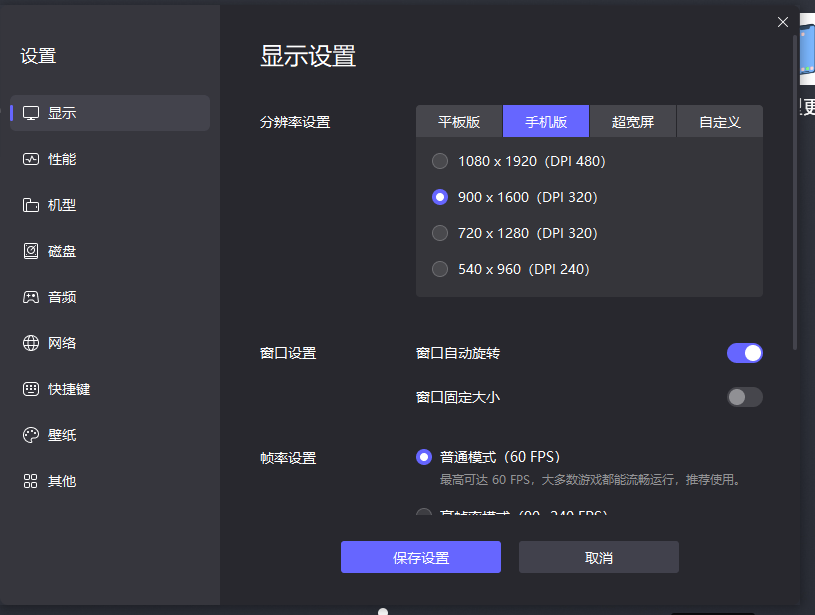The height and width of the screenshot is (615, 815).
Task: Go to 机型 settings section
Action: pyautogui.click(x=110, y=205)
